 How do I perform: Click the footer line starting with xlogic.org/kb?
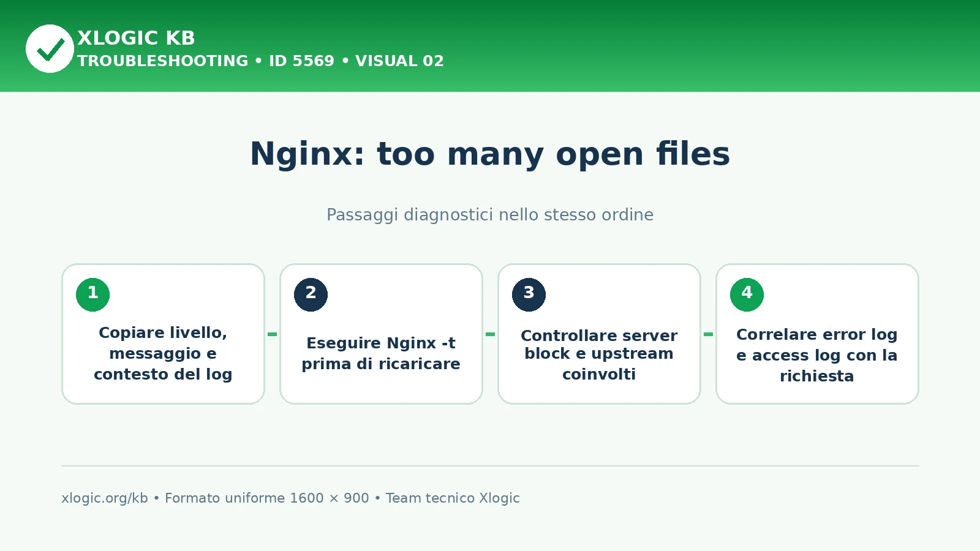pos(290,498)
